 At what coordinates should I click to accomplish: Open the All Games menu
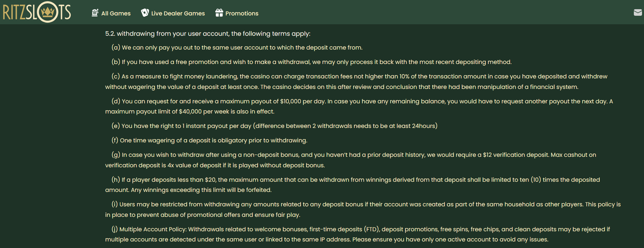111,13
